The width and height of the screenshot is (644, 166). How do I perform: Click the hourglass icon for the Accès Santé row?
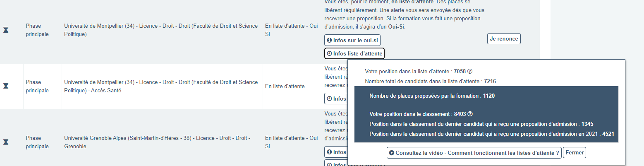[x=6, y=86]
